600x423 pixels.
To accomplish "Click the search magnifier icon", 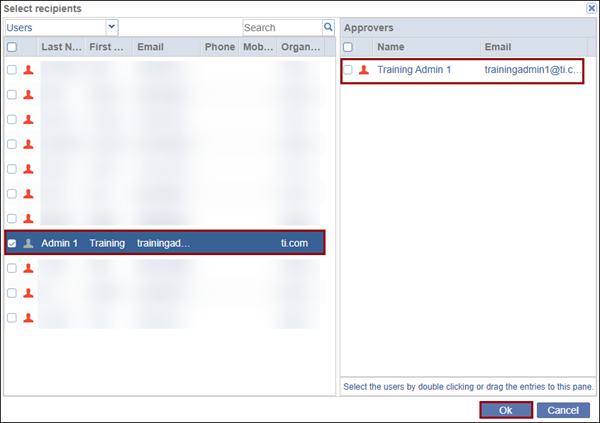I will tap(328, 27).
